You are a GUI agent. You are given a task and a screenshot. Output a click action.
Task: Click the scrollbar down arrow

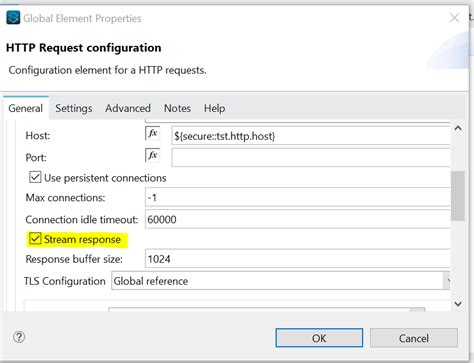(x=458, y=304)
